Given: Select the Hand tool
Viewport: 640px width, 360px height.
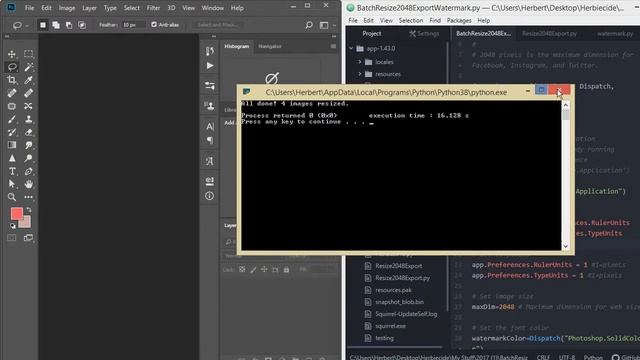Looking at the screenshot, I should pos(29,184).
